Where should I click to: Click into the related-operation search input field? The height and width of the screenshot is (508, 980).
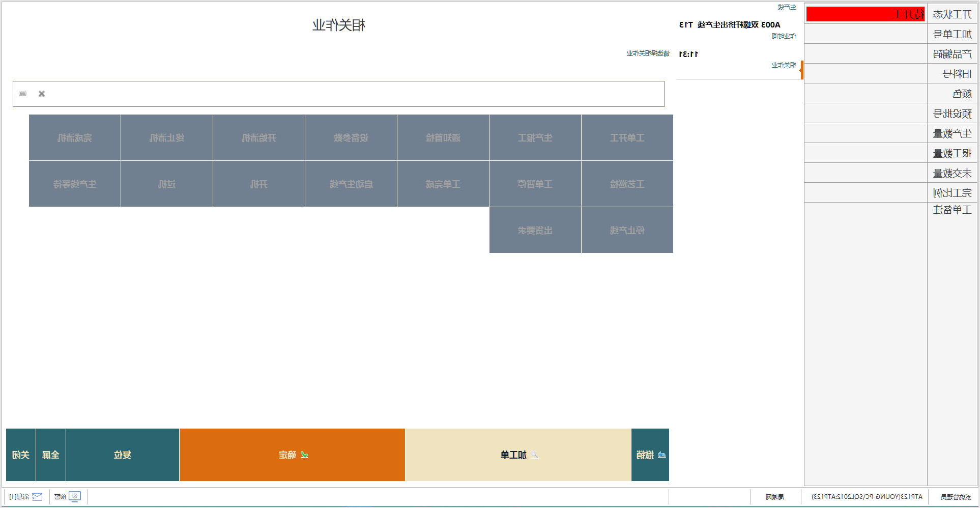click(351, 94)
